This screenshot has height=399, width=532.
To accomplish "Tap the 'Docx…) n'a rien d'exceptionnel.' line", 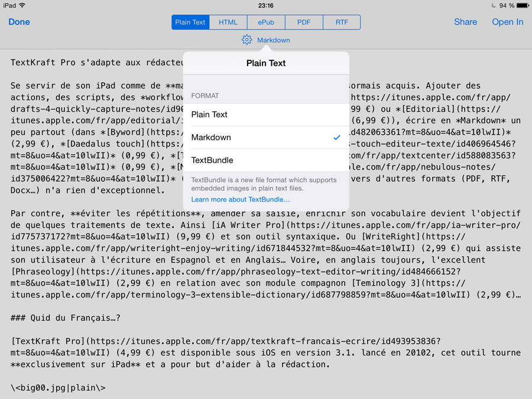I will point(87,190).
